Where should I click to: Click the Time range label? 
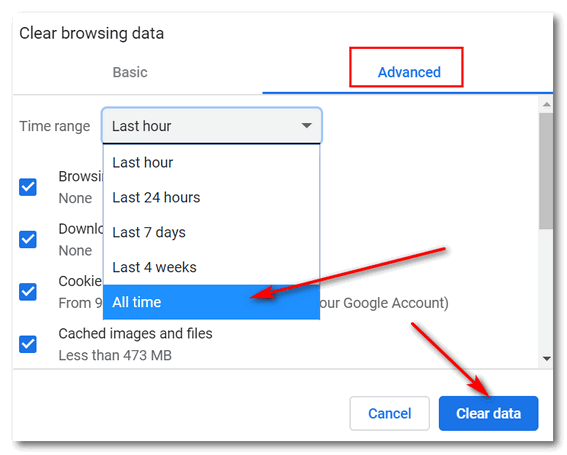tap(55, 126)
